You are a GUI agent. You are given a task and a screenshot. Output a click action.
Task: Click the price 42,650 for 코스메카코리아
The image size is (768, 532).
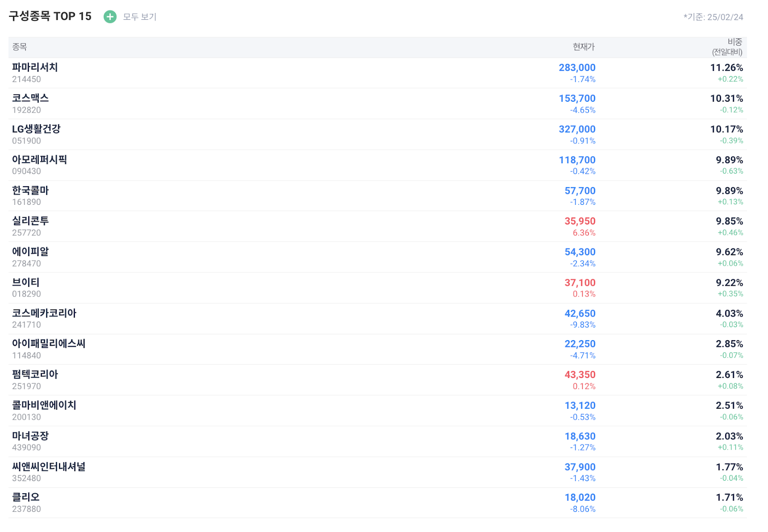580,313
